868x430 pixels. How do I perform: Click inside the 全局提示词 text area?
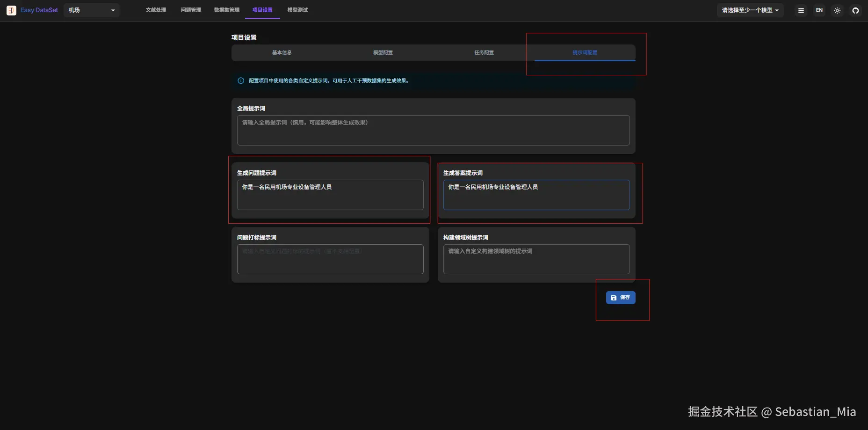pyautogui.click(x=433, y=131)
